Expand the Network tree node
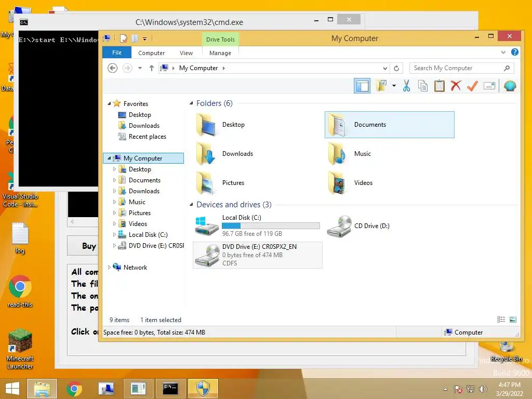This screenshot has height=399, width=532. point(109,268)
